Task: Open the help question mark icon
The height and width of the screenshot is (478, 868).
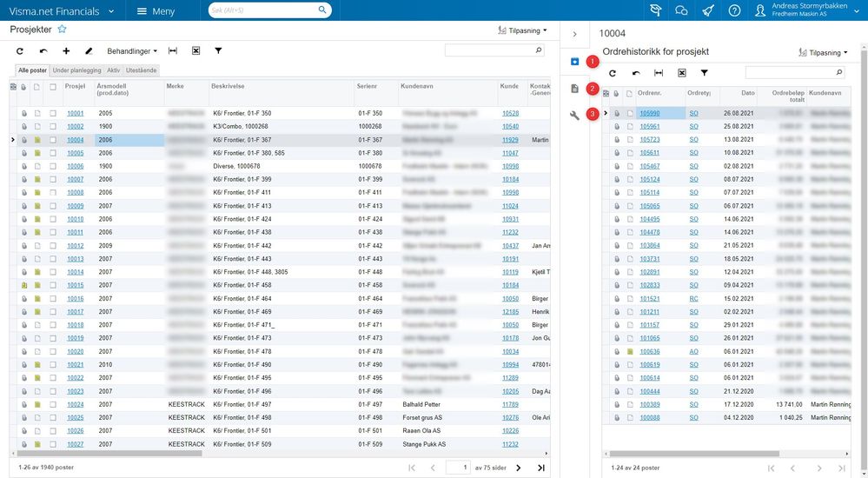Action: [x=734, y=10]
